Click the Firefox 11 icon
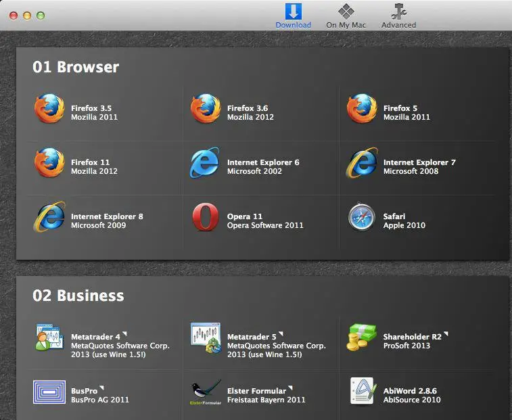The width and height of the screenshot is (512, 420). pyautogui.click(x=49, y=162)
